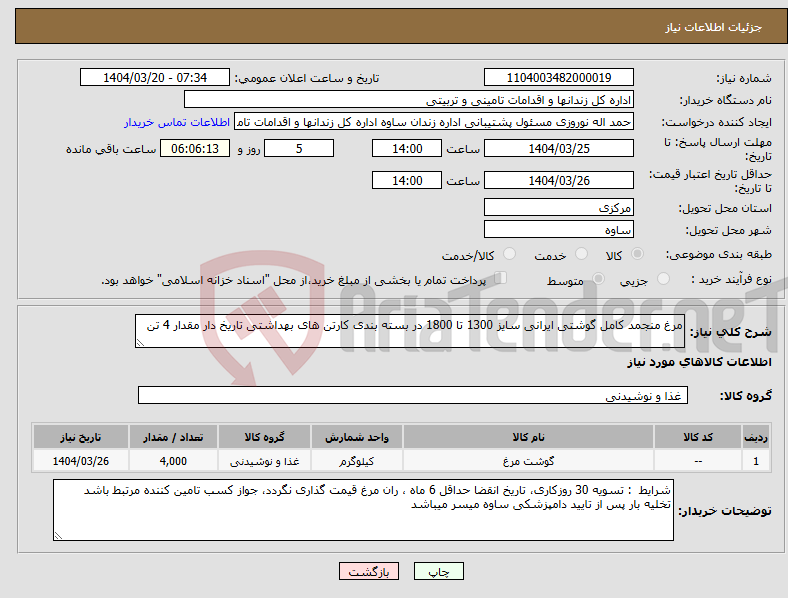Screen dimensions: 788x598
Task: Click the تاریخ نیاز column header
Action: [81, 437]
